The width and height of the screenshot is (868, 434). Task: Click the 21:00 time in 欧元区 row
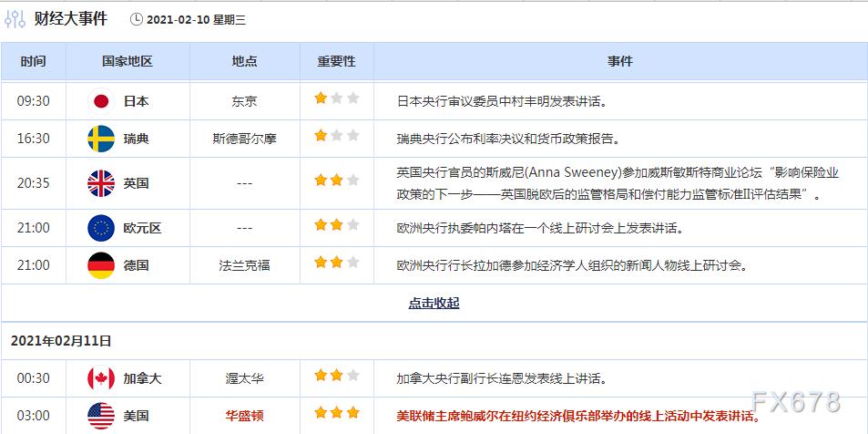coord(33,228)
